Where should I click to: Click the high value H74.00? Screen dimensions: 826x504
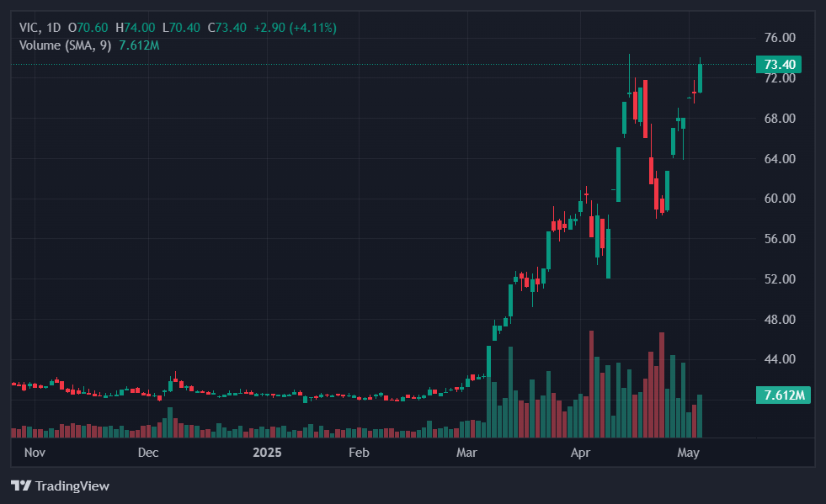coord(136,28)
